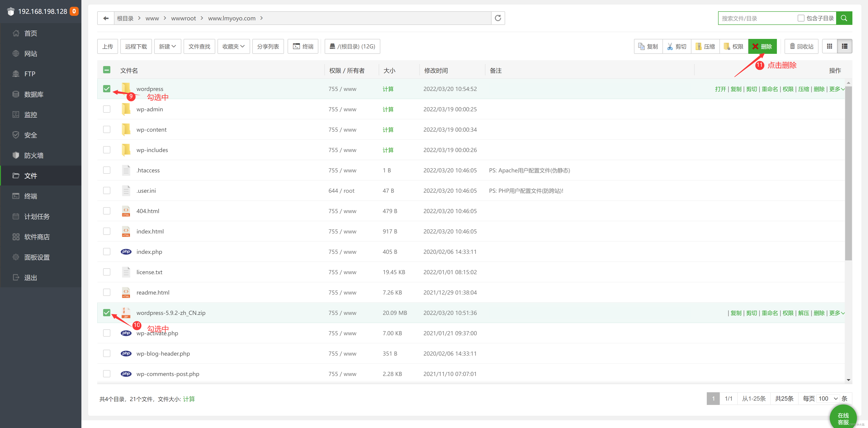
Task: Expand breadcrumb chevron after www
Action: tap(164, 18)
